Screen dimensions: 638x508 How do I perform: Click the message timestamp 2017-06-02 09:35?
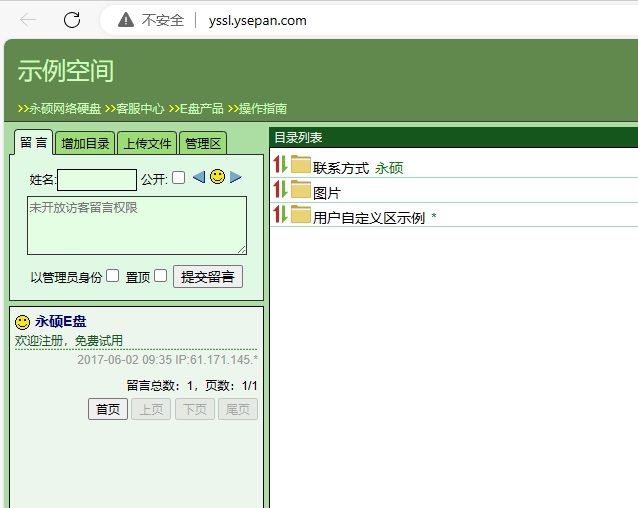pyautogui.click(x=125, y=360)
